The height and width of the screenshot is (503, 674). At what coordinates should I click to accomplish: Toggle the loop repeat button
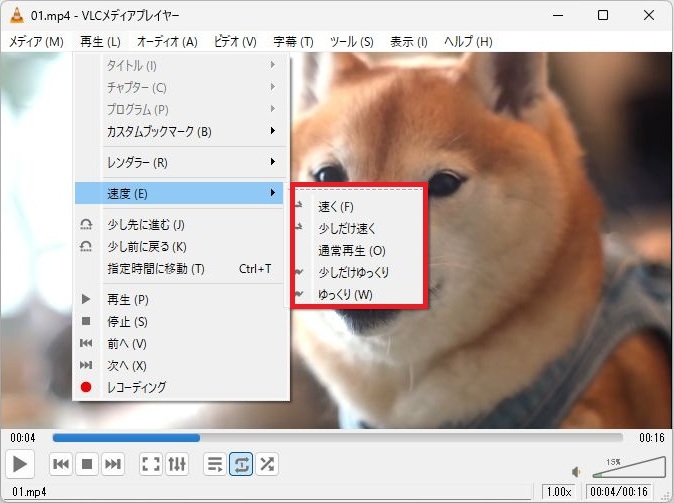(241, 464)
